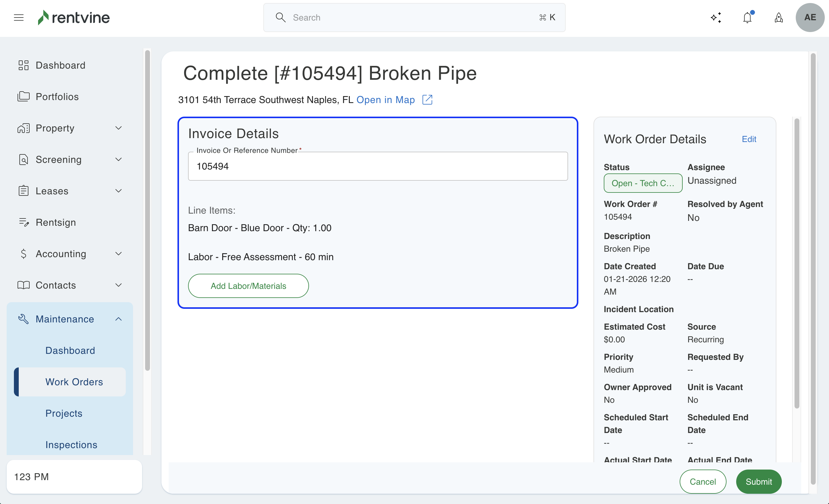Open Projects under Maintenance

pyautogui.click(x=63, y=413)
